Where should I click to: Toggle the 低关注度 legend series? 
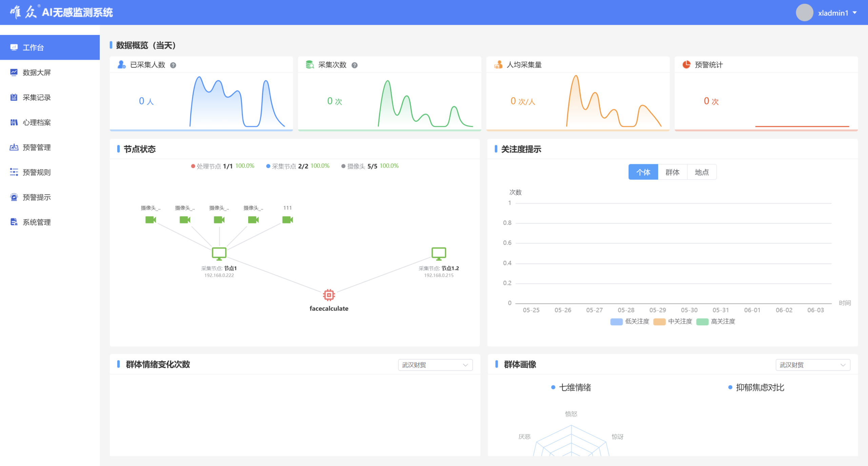(x=629, y=322)
